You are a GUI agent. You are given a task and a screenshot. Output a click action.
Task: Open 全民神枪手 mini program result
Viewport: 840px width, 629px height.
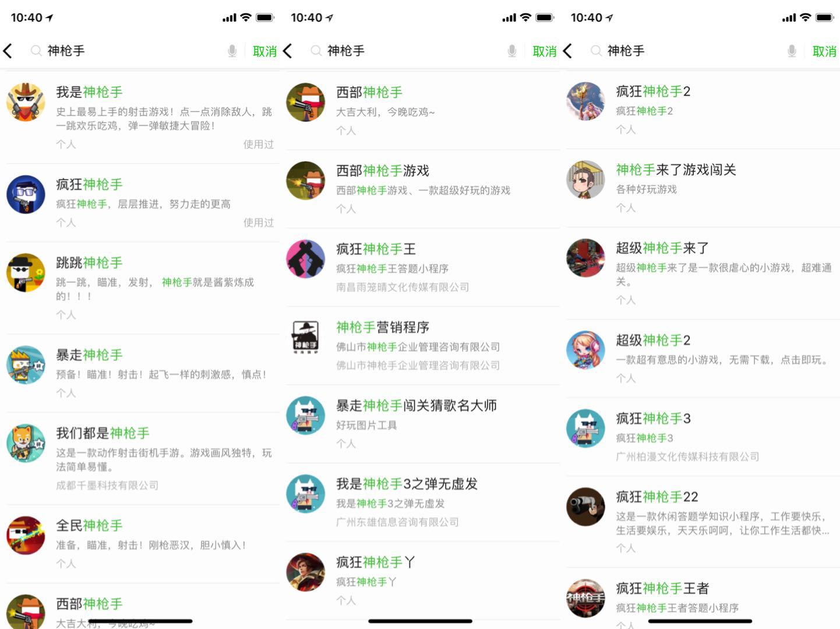coord(141,544)
